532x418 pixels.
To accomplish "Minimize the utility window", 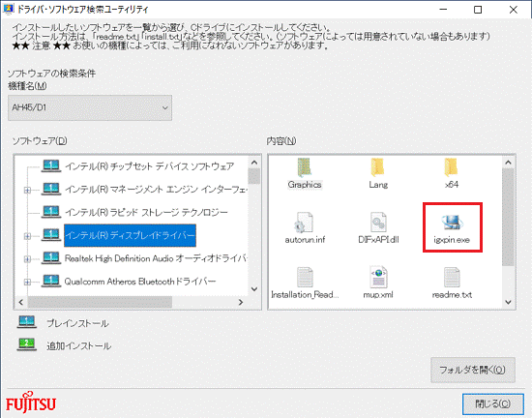I will tap(443, 10).
